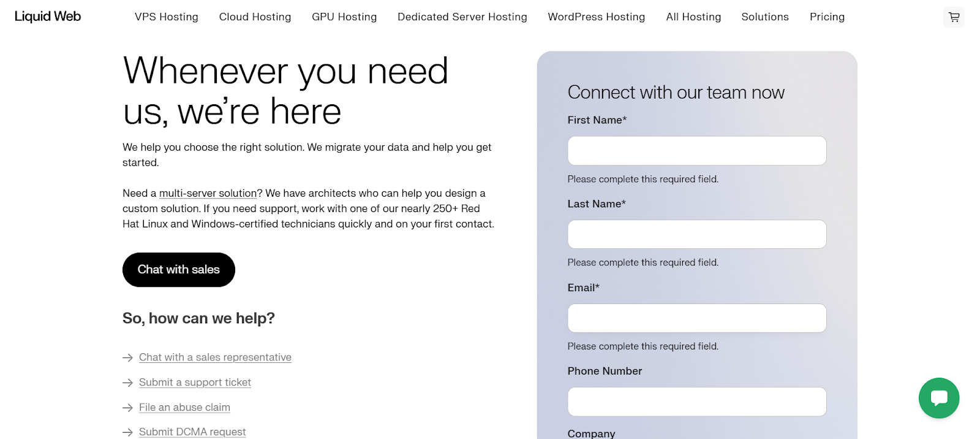Click the 'Whenever you need us' headline

tap(285, 91)
